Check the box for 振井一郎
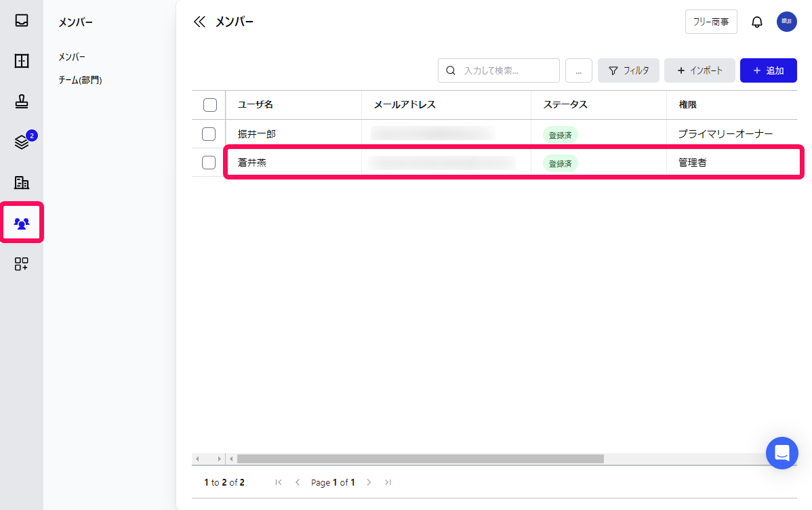The height and width of the screenshot is (510, 812). 209,134
